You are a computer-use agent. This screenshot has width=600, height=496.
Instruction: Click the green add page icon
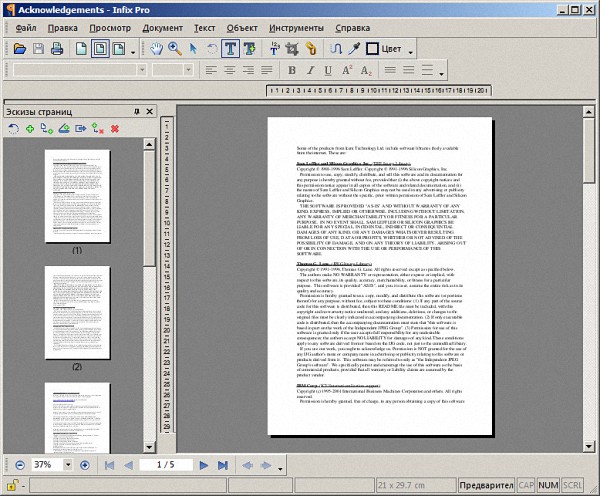[x=30, y=129]
